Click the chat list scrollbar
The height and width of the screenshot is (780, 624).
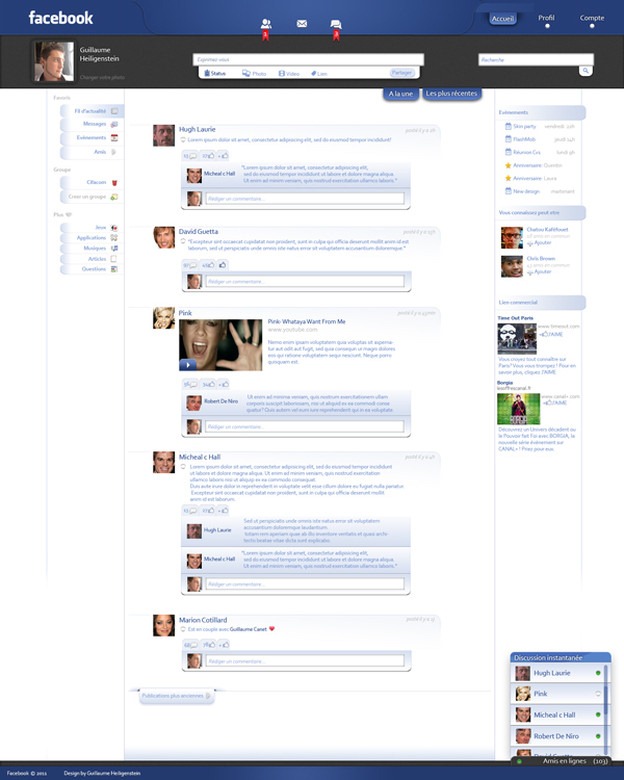(x=606, y=709)
